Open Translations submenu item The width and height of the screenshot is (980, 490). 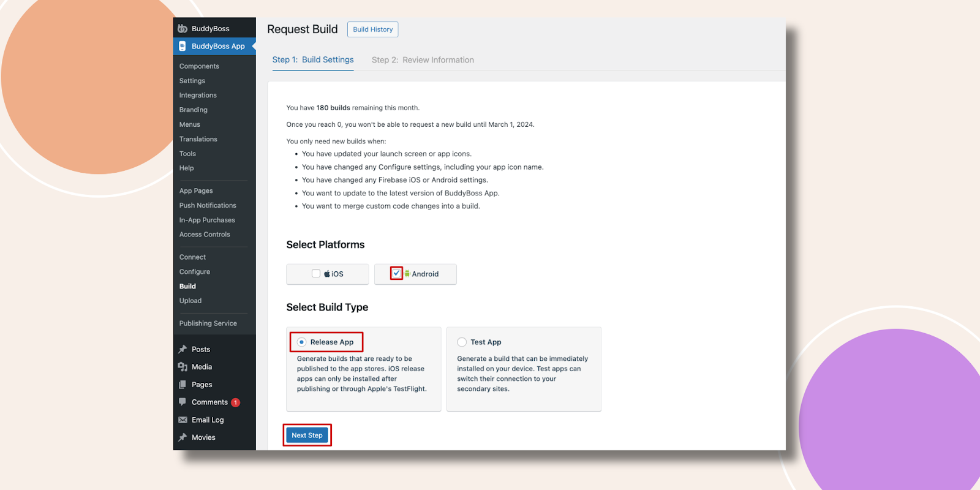[198, 139]
